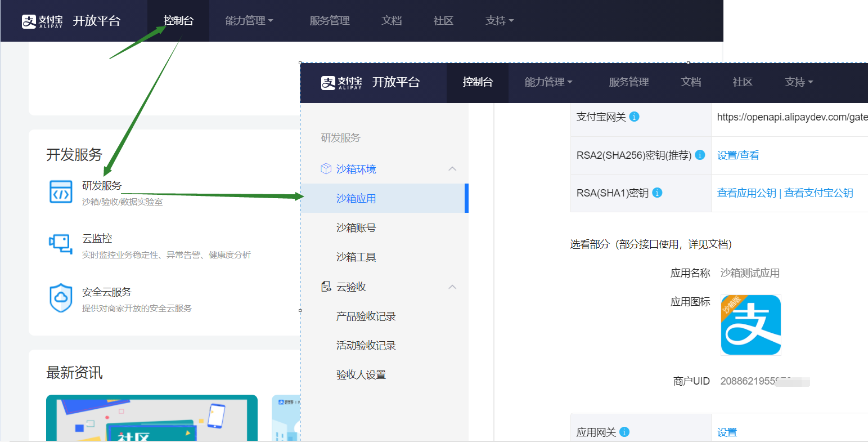
Task: Click the 云监控 camera icon
Action: tap(61, 244)
